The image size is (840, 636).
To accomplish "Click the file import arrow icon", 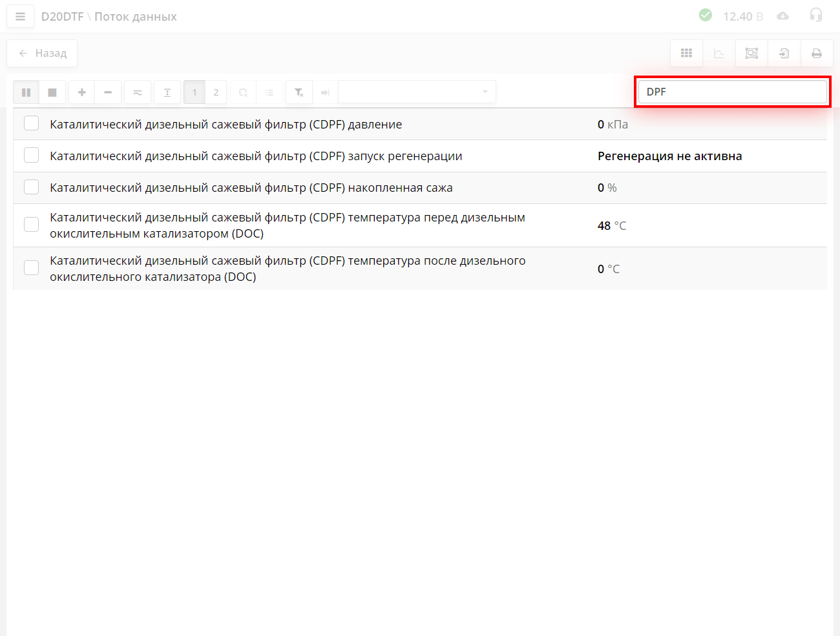I will 784,54.
